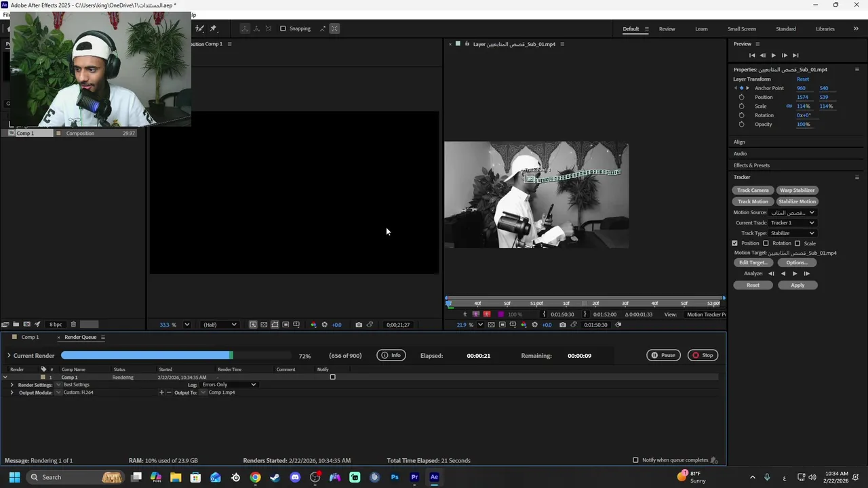
Task: Open Properties panel menu
Action: (856, 69)
